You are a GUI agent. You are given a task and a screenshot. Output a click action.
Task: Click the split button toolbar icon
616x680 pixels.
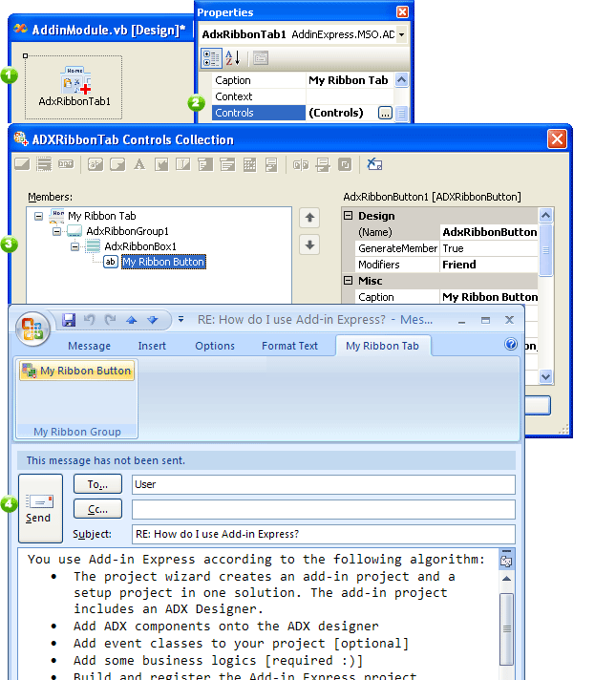(117, 164)
